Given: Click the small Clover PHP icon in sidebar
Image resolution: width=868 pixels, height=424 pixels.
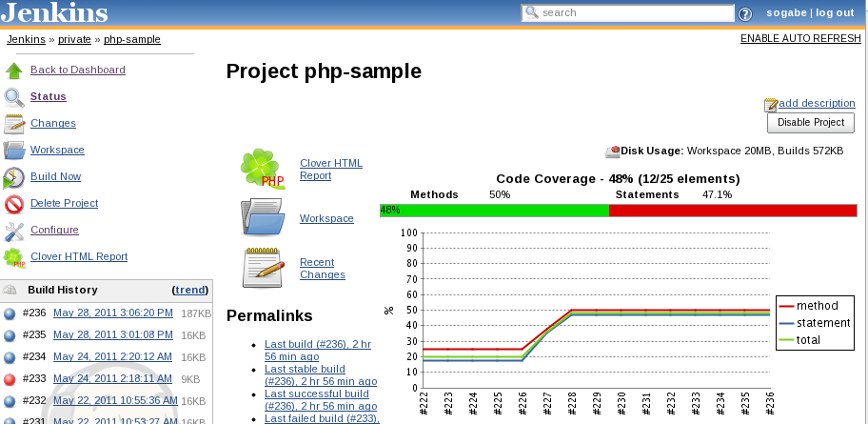Looking at the screenshot, I should pyautogui.click(x=14, y=257).
